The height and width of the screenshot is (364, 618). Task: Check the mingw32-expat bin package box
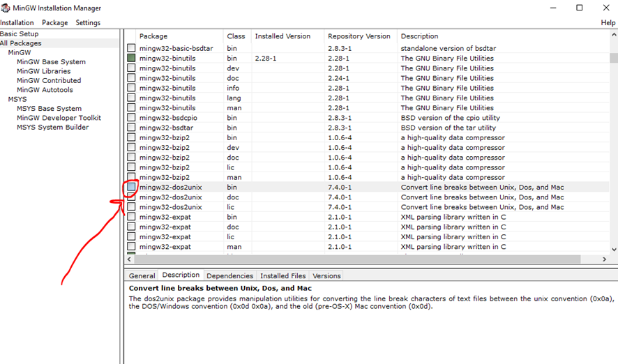pyautogui.click(x=131, y=218)
